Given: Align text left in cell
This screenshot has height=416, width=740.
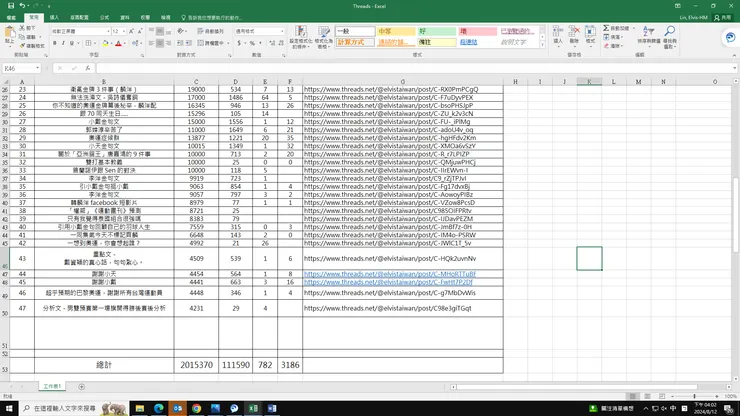Looking at the screenshot, I should click(151, 43).
